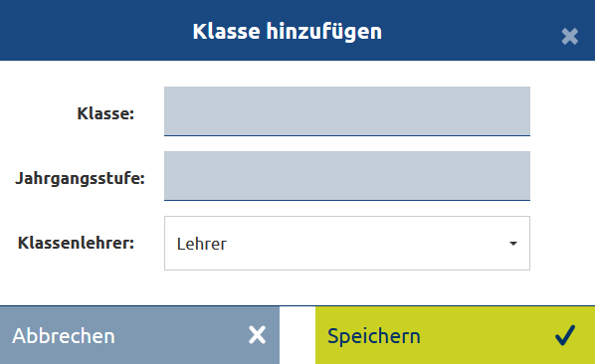This screenshot has width=595, height=364.
Task: Click the checkmark icon on Speichern
Action: click(x=565, y=335)
